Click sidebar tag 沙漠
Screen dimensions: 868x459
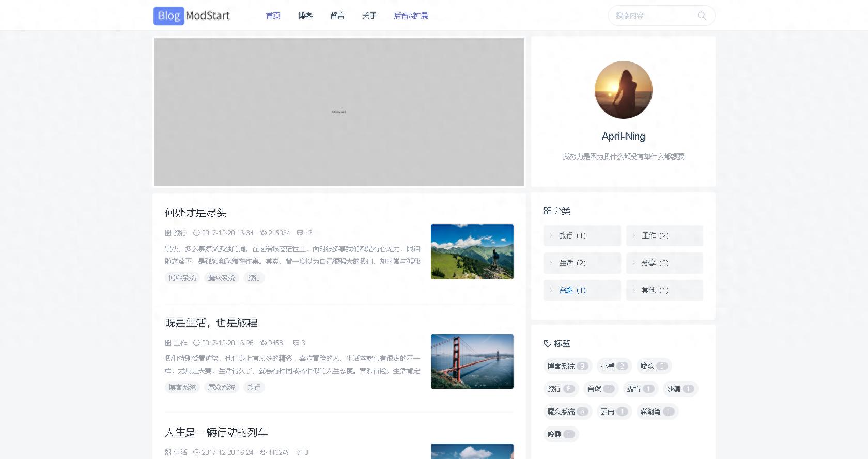[680, 389]
